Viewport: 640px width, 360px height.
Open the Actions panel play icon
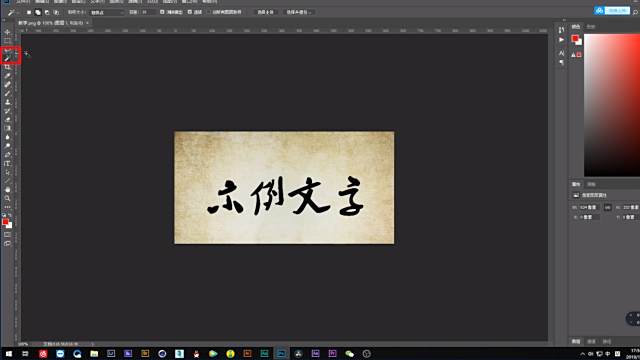[562, 40]
